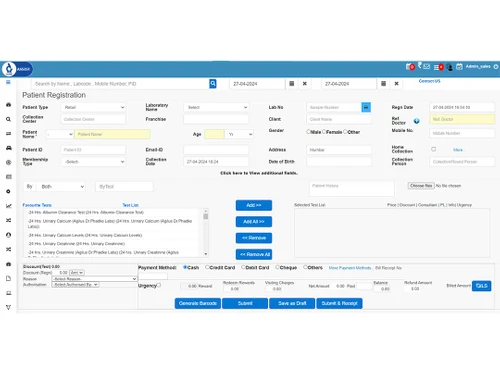Open the Laboratory Name dropdown
Viewport: 500px width, 375px height.
coord(216,107)
